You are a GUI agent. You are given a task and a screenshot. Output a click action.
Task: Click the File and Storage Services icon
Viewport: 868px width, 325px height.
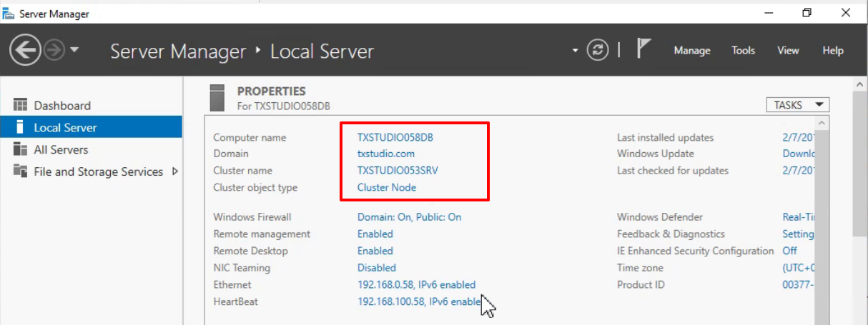tap(20, 171)
